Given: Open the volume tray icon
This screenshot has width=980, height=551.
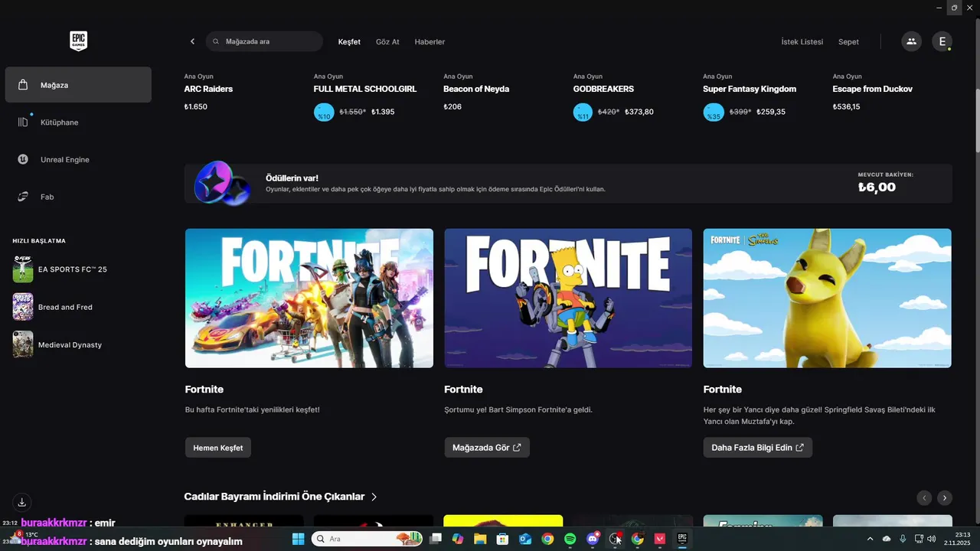Looking at the screenshot, I should click(x=932, y=539).
